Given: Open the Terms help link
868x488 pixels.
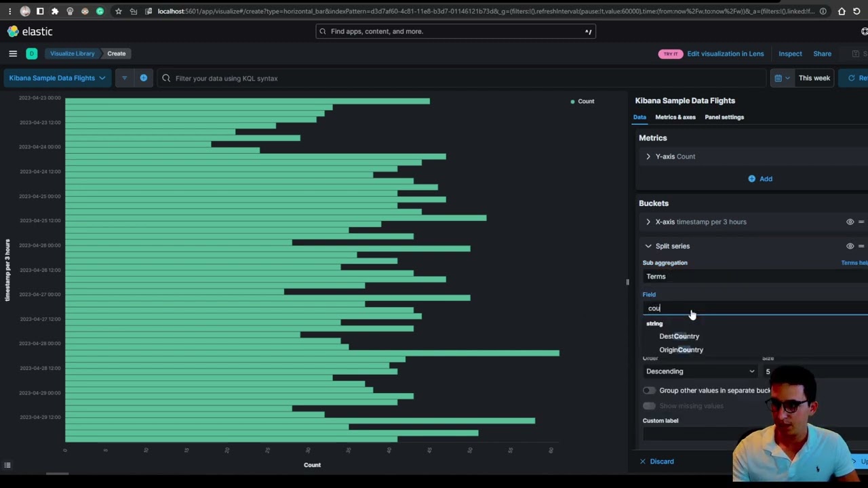Looking at the screenshot, I should (854, 263).
